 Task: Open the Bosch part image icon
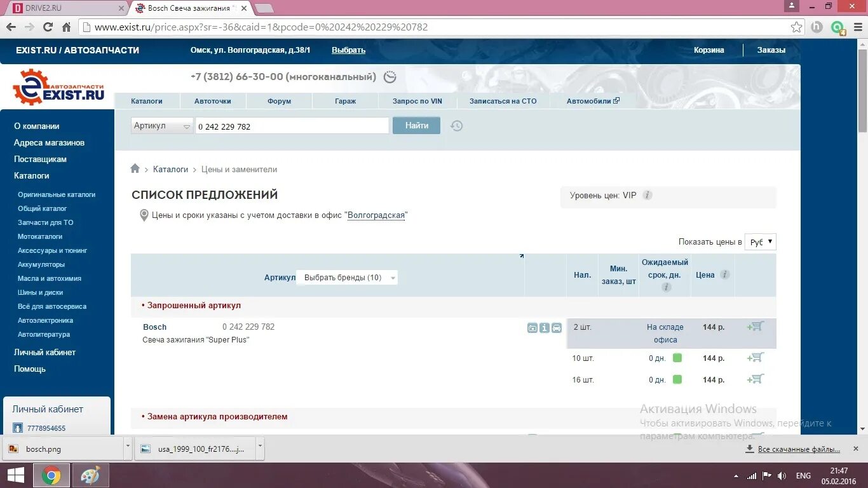(532, 328)
